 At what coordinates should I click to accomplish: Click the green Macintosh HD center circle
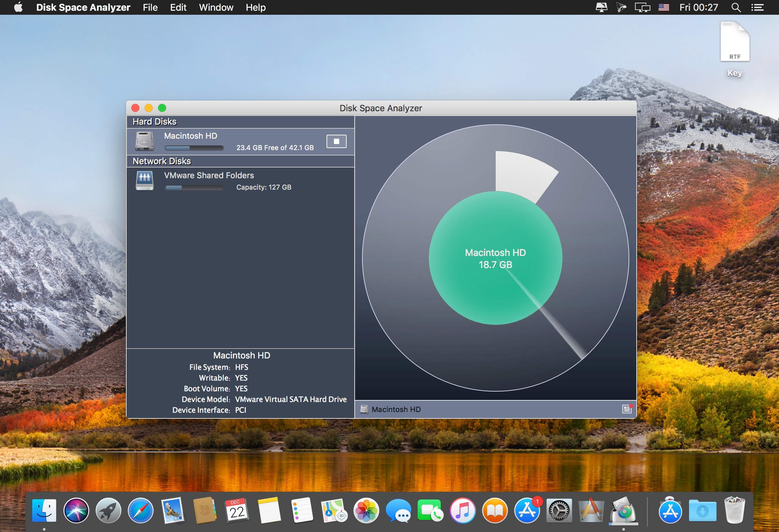(x=495, y=258)
